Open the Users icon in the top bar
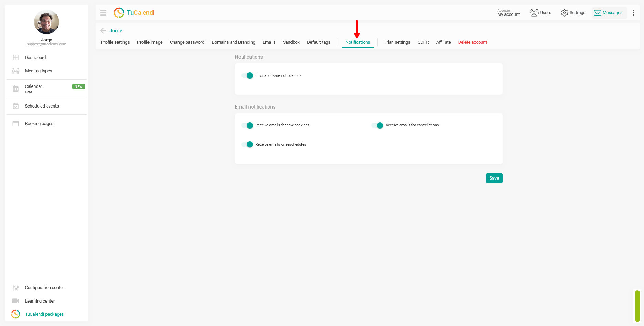Screen dimensions: 644x326 534,13
